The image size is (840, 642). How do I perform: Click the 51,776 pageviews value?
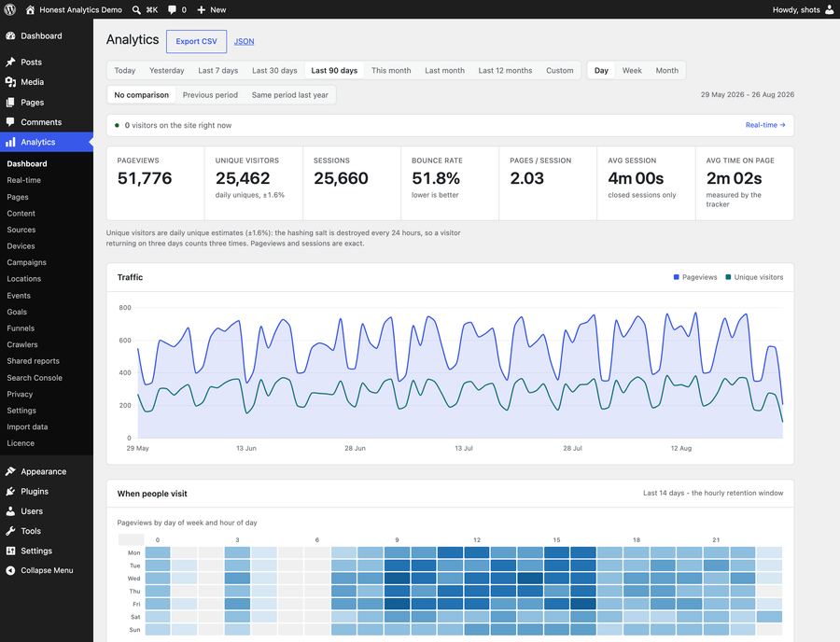click(x=145, y=178)
